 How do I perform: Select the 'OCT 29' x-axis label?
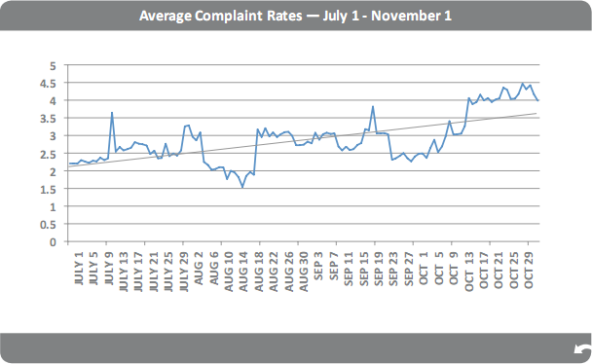coord(529,270)
